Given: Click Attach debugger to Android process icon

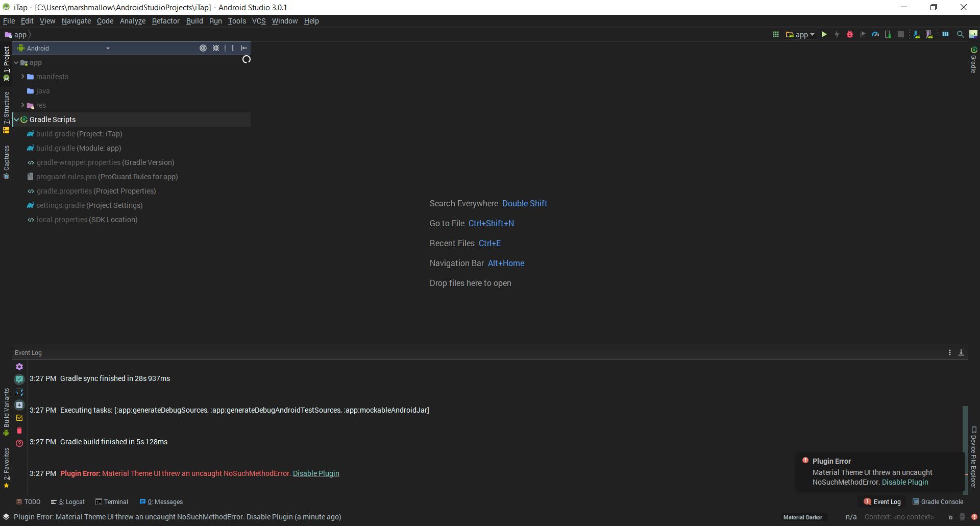Looking at the screenshot, I should 888,34.
